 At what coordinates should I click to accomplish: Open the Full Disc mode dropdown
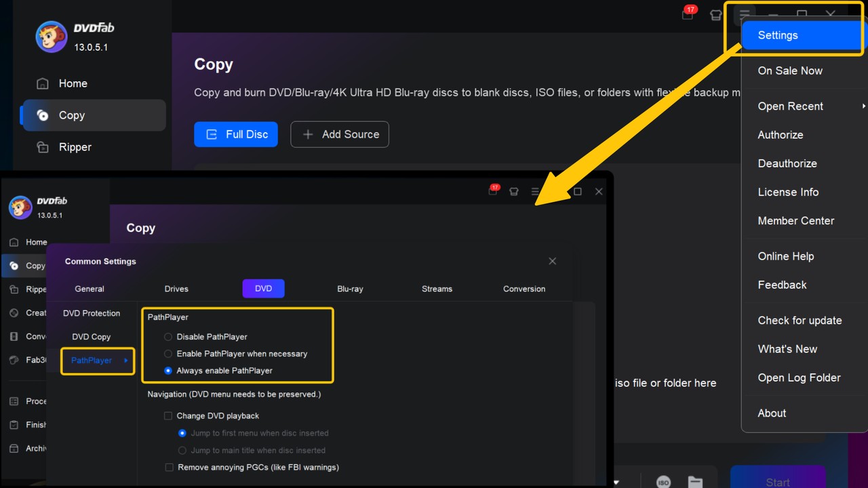[235, 134]
